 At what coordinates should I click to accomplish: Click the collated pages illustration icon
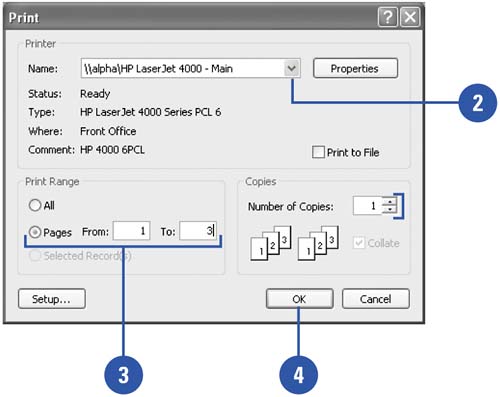(x=271, y=243)
